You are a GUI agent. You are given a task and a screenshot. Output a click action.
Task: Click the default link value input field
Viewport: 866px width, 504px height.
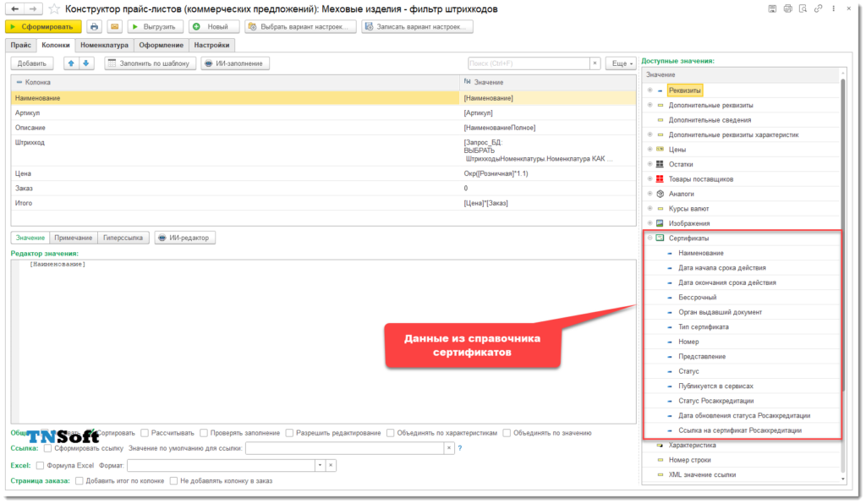(345, 448)
